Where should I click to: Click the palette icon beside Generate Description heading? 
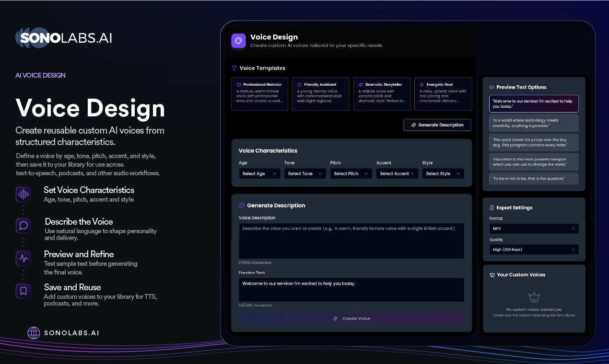[x=242, y=205]
